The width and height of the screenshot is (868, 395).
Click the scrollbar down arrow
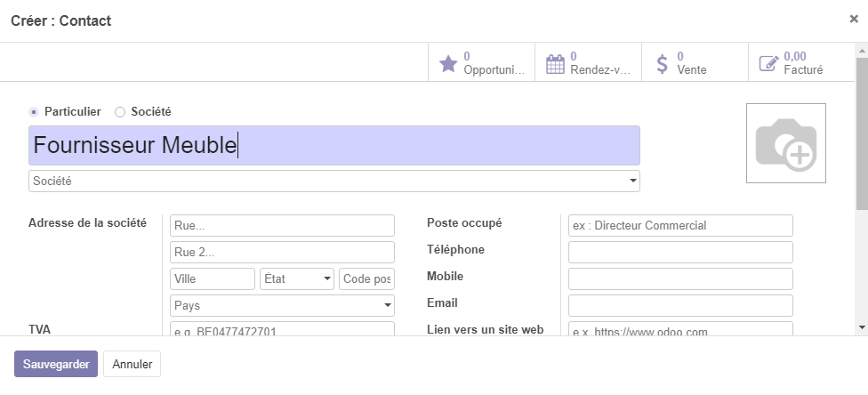(861, 328)
